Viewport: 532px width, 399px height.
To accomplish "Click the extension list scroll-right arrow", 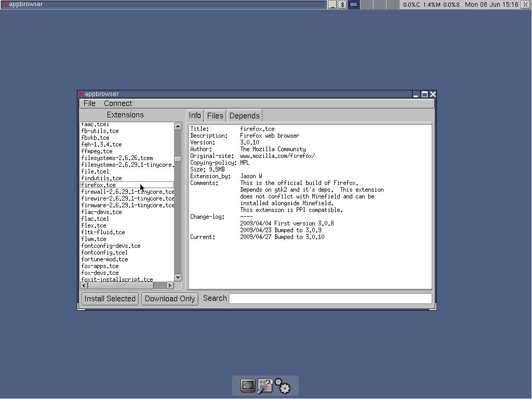I will [170, 286].
